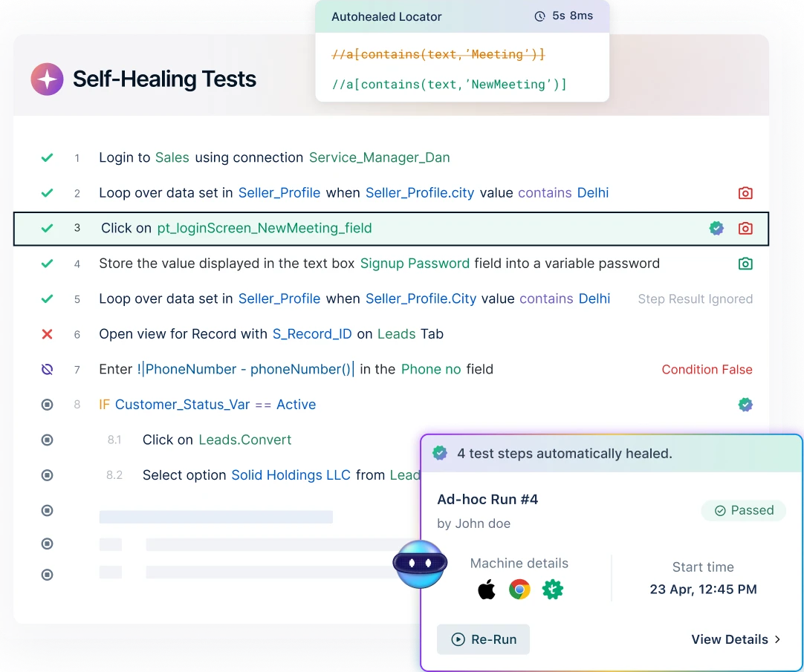Screen dimensions: 804x672
Task: Click the Seller_Profile link in step 2
Action: click(x=279, y=192)
